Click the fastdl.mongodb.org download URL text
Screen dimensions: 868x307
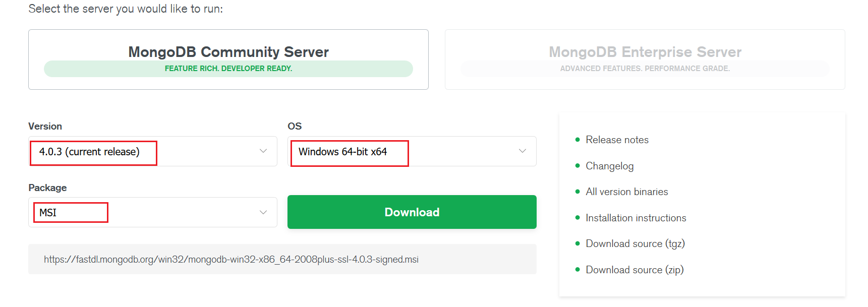(x=231, y=260)
